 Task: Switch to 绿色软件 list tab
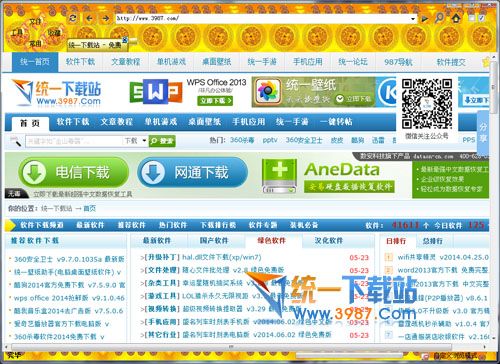point(272,241)
